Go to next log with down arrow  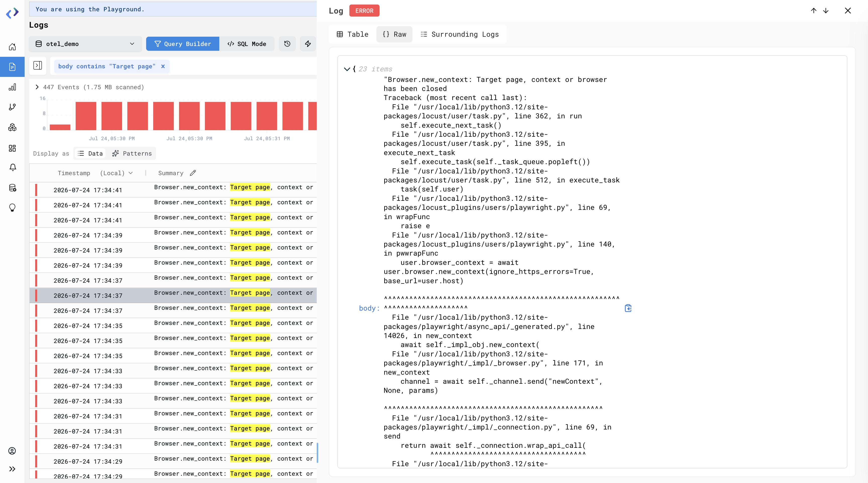point(826,11)
